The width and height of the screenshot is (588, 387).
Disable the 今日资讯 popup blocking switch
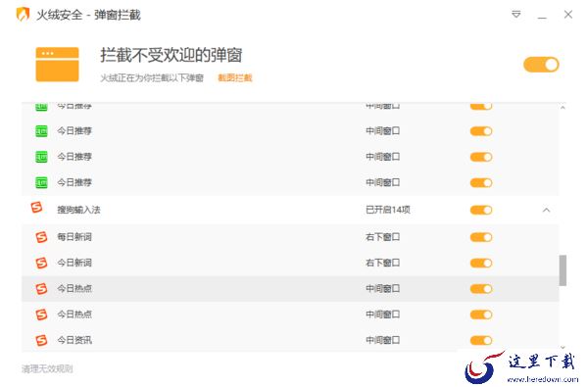click(481, 341)
